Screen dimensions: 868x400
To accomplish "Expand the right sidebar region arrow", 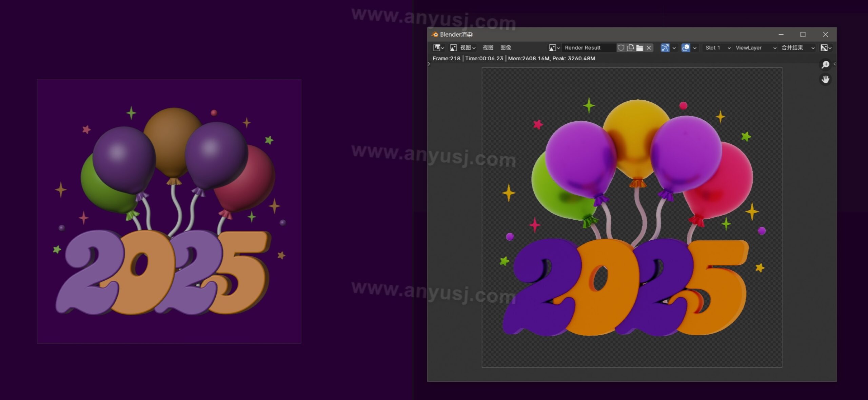I will pyautogui.click(x=834, y=64).
